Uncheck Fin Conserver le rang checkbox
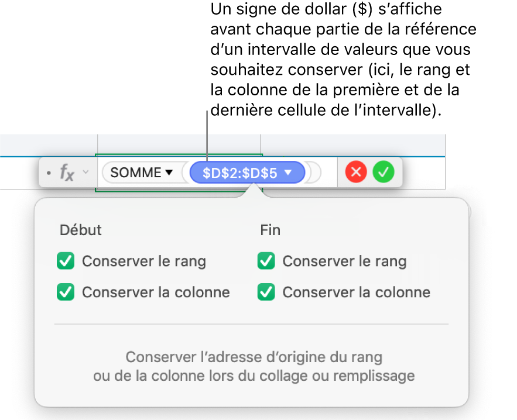Screen dimensions: 517x420 click(266, 261)
